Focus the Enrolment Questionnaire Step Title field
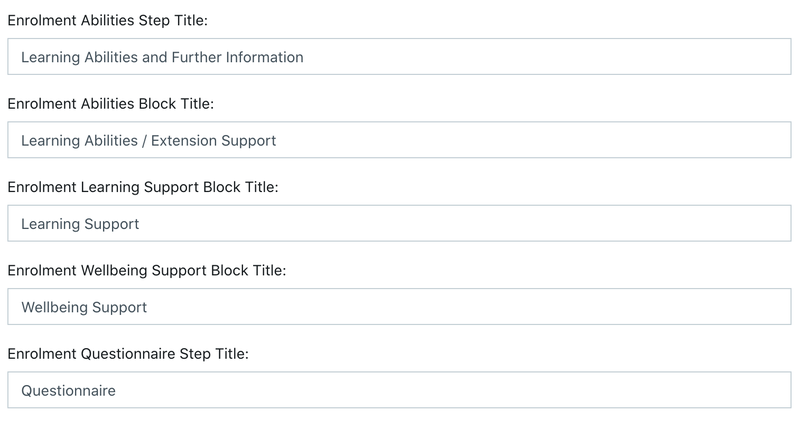 coord(400,390)
